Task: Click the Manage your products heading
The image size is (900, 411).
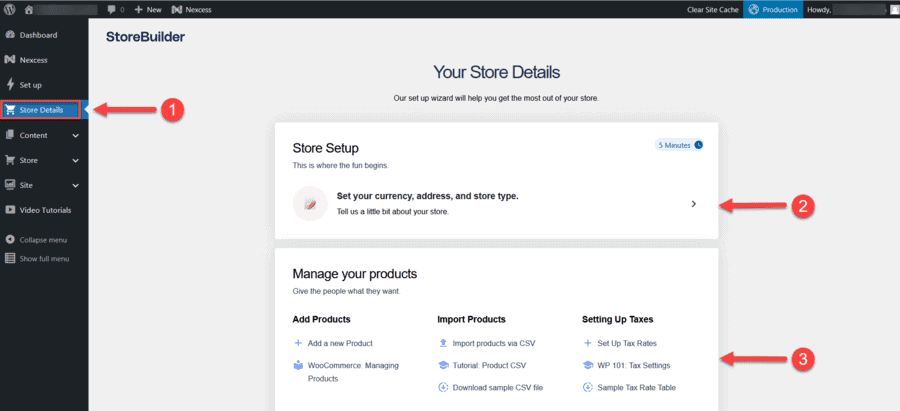Action: click(355, 274)
